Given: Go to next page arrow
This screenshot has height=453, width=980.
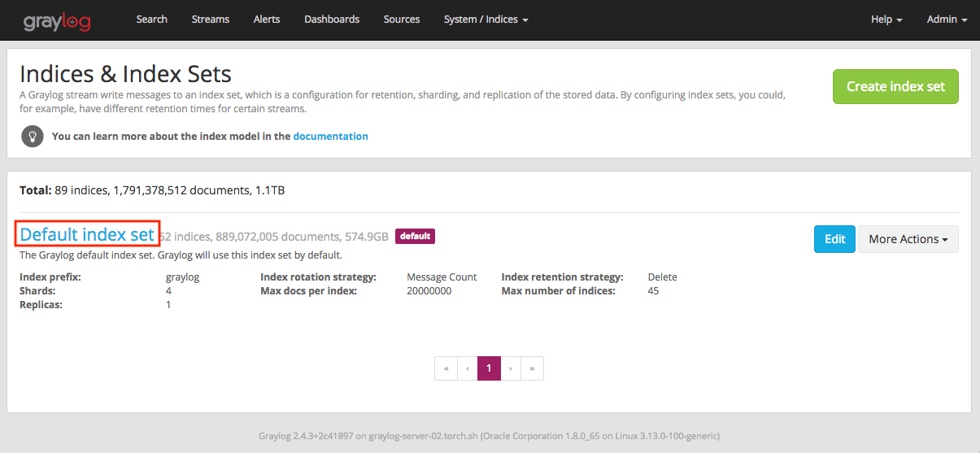Looking at the screenshot, I should click(x=510, y=368).
